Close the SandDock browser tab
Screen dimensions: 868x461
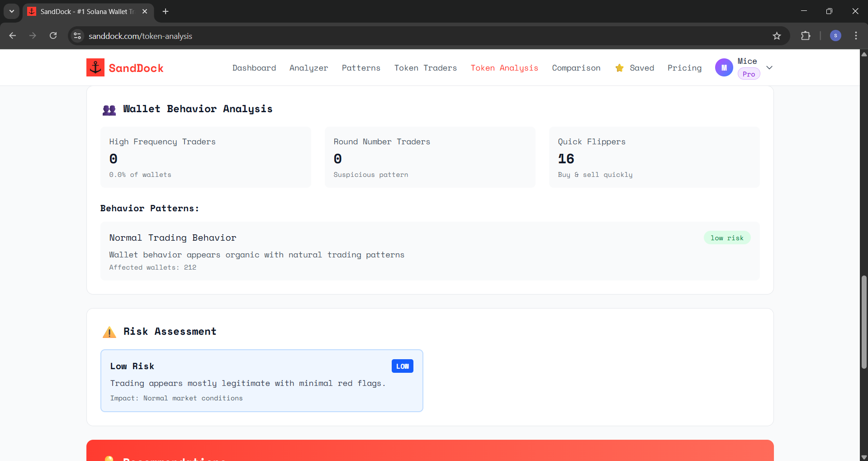(145, 11)
